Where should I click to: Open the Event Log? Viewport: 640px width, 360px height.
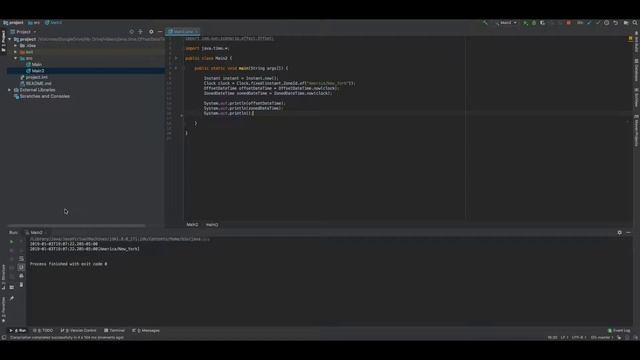(619, 331)
